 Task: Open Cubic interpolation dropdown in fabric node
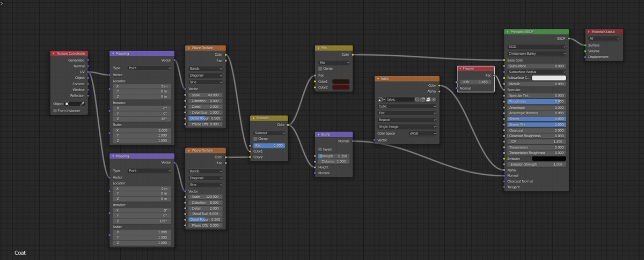point(407,106)
